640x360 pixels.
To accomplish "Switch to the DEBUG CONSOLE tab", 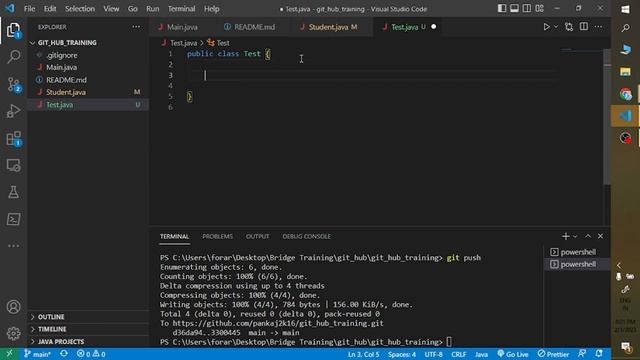I will [x=307, y=236].
